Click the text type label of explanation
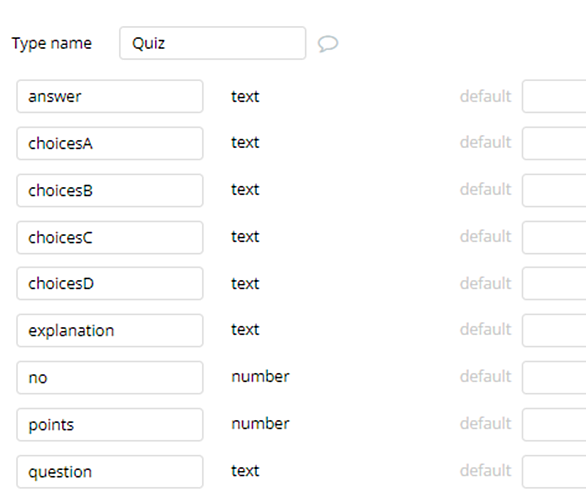Viewport: 586px width, 493px height. click(245, 330)
